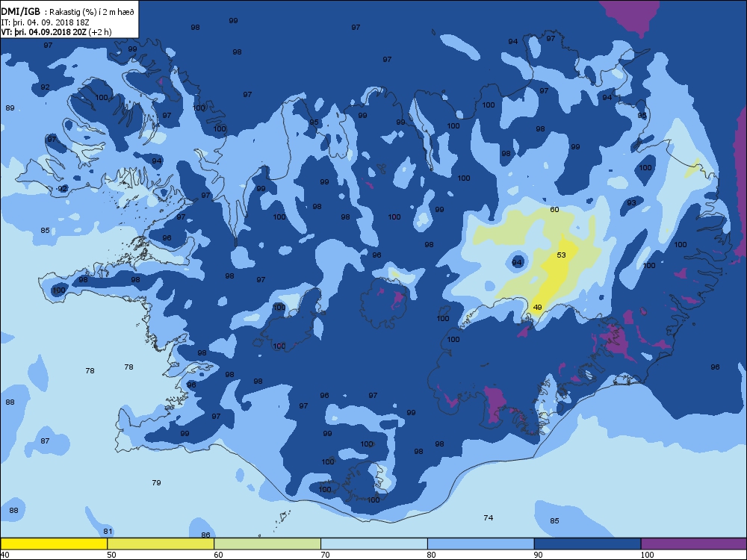Click humidity value 86 near the bottom edge
The width and height of the screenshot is (747, 560).
[206, 535]
